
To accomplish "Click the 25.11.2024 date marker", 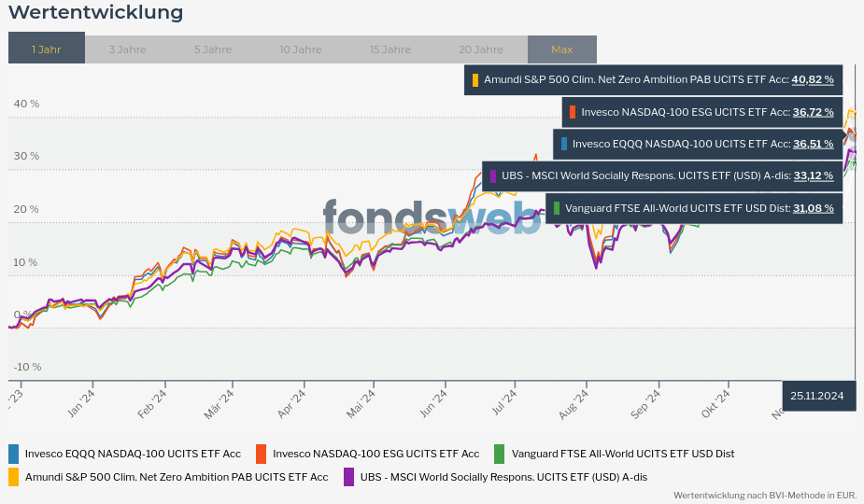I will (x=817, y=396).
